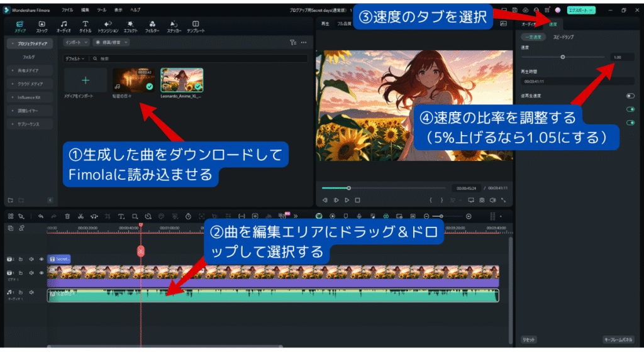Click the microphone voiceover icon in timeline toolbar
The width and height of the screenshot is (644, 362).
pos(359,216)
